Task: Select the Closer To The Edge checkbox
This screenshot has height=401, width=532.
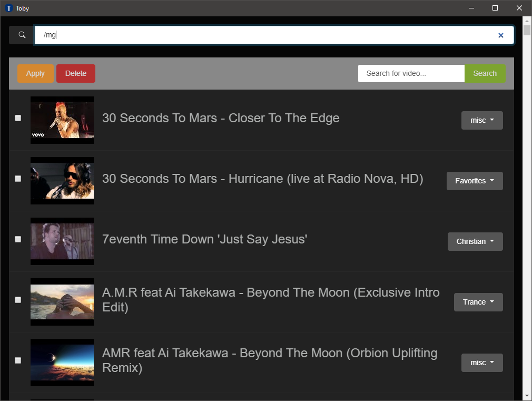Action: 18,118
